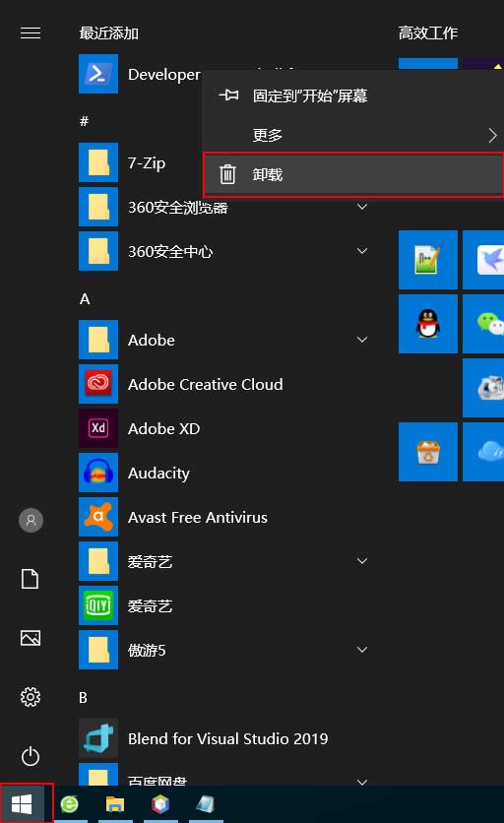The height and width of the screenshot is (823, 504).
Task: Choose 固定到"开始"屏幕 menu entry
Action: coord(352,95)
